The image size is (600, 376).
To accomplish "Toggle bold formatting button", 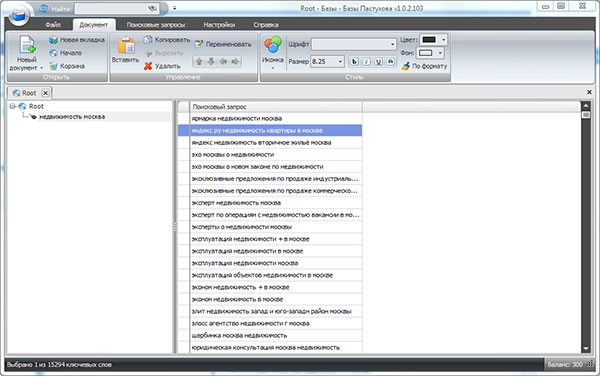I will point(355,62).
